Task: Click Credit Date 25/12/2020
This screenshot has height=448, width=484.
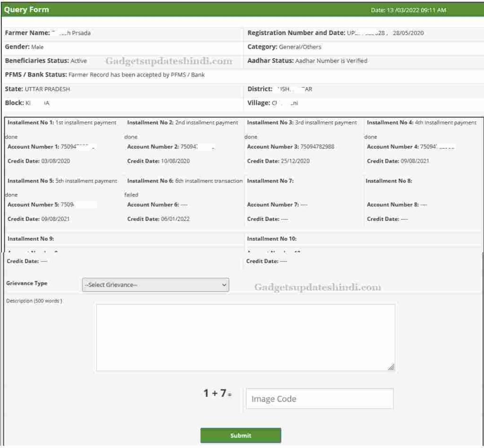Action: (295, 161)
